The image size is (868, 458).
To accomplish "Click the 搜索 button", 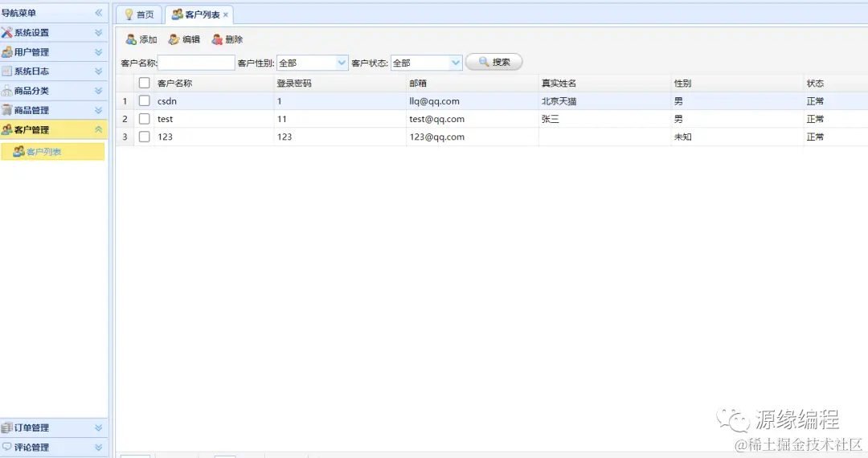I will 493,62.
